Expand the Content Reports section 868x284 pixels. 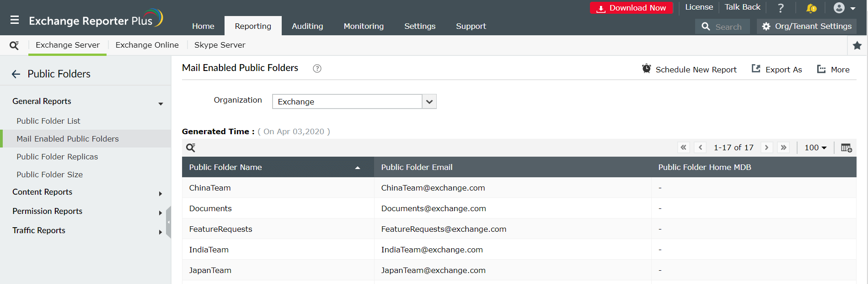pos(161,194)
